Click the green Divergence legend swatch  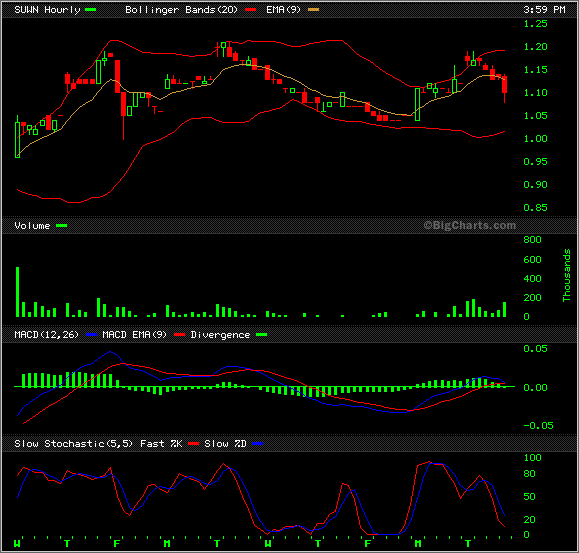(x=261, y=334)
